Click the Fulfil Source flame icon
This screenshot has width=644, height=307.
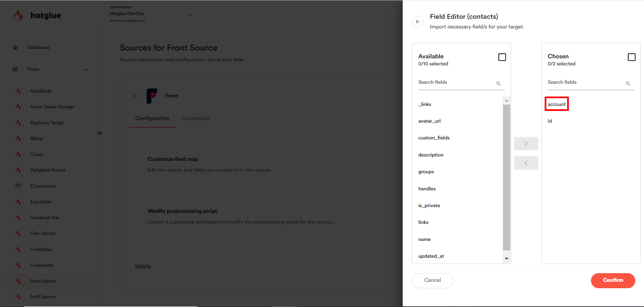pyautogui.click(x=18, y=297)
